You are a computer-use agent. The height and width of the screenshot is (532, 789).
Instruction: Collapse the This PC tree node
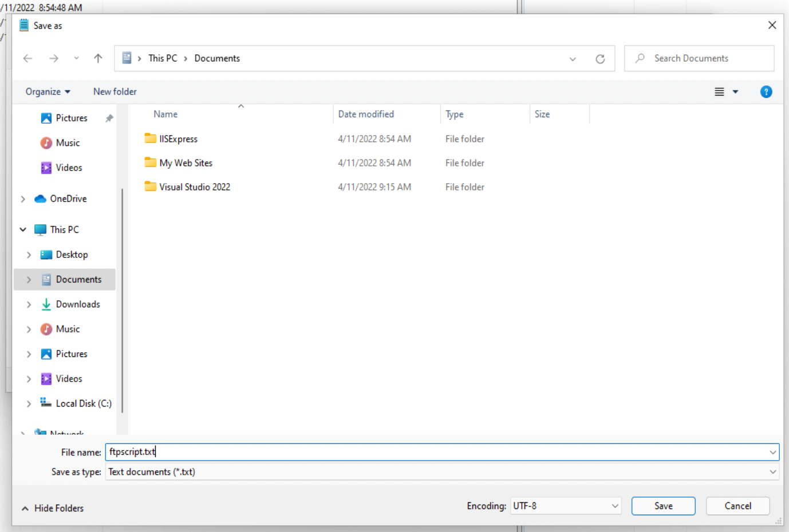click(x=23, y=229)
